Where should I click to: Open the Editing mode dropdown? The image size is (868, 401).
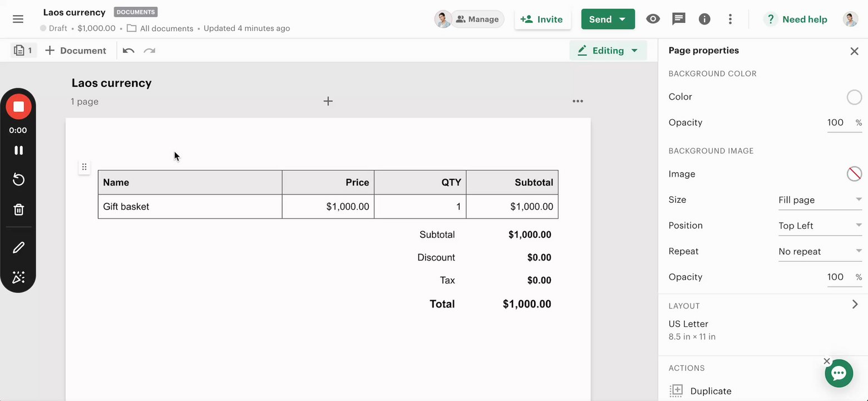608,51
